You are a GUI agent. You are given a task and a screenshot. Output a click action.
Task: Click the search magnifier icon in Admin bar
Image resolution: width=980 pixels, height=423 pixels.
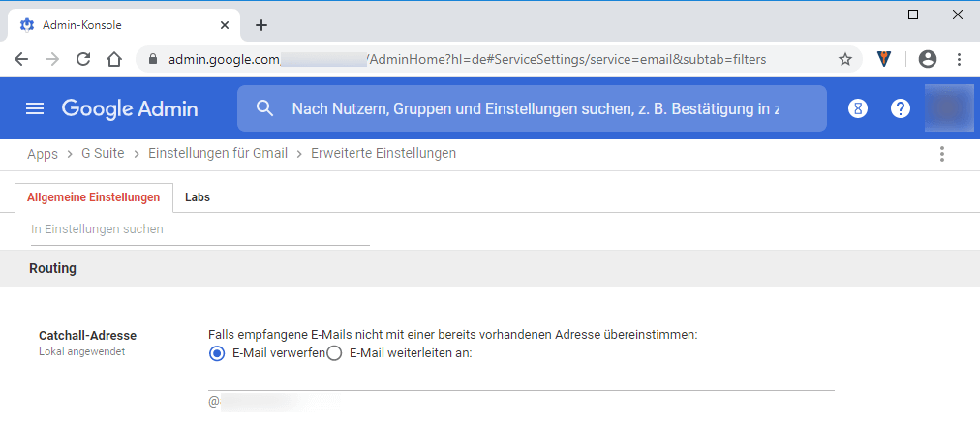265,108
